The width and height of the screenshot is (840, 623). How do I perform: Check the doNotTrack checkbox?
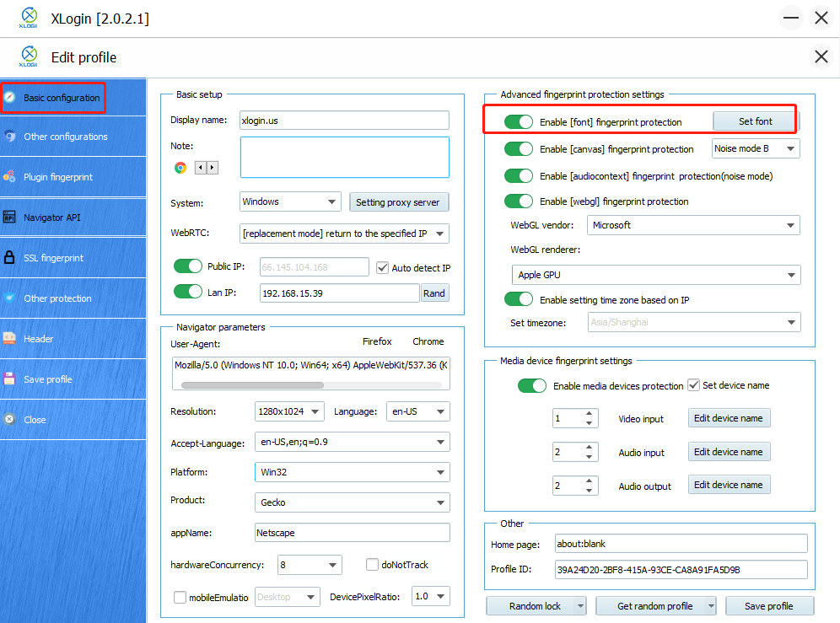[372, 564]
